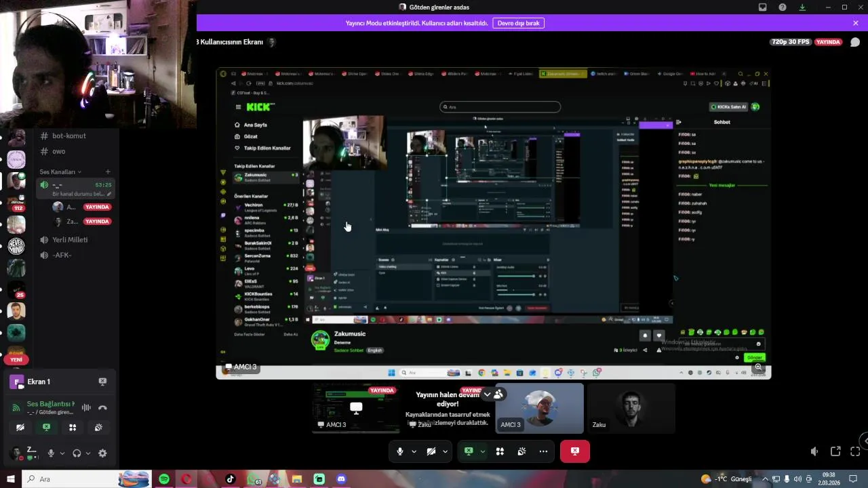Open activities from the voice panel
868x488 pixels.
73,428
